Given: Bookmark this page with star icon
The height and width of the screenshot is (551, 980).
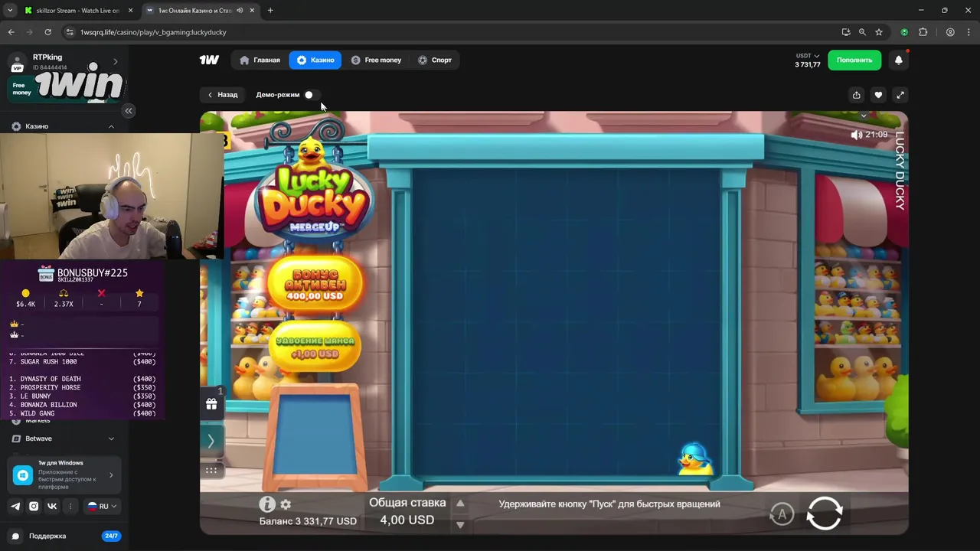Looking at the screenshot, I should 879,32.
